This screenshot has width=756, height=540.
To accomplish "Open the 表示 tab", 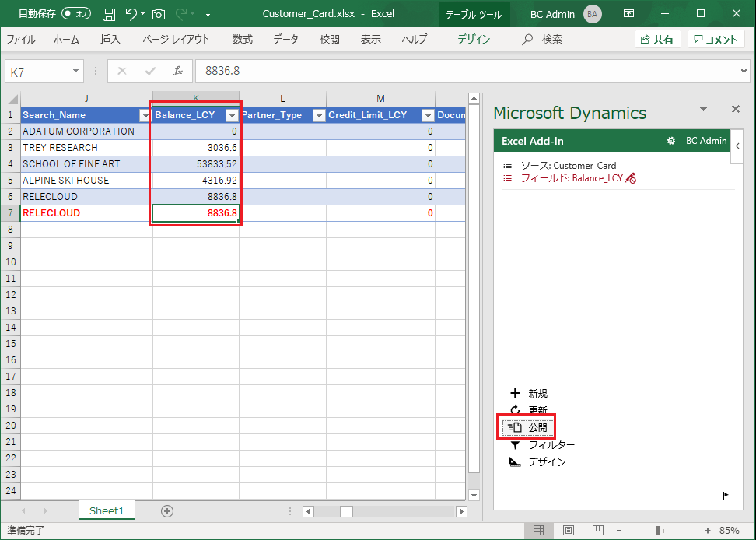I will (x=371, y=40).
